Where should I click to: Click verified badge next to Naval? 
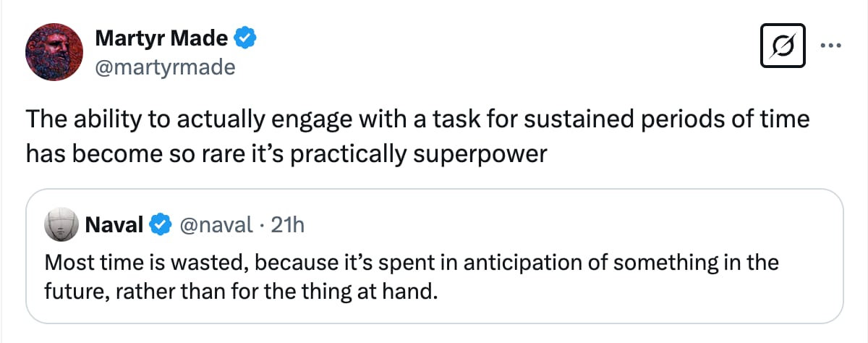coord(158,226)
